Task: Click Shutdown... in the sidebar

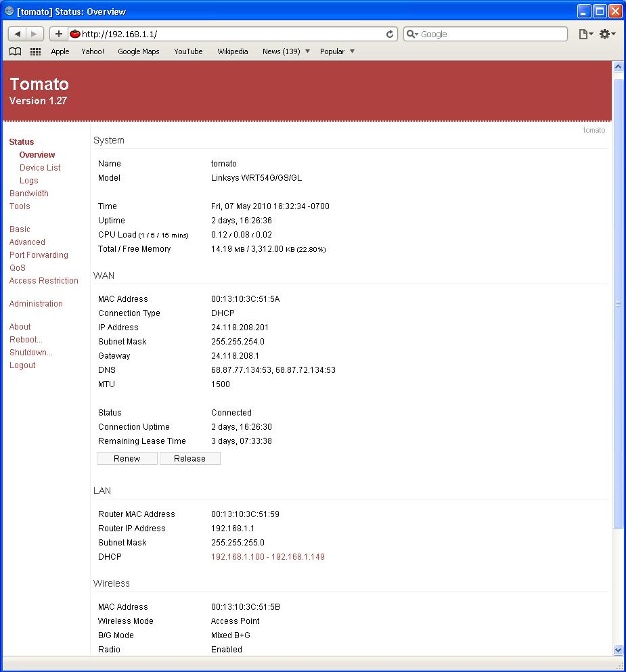Action: (x=31, y=353)
